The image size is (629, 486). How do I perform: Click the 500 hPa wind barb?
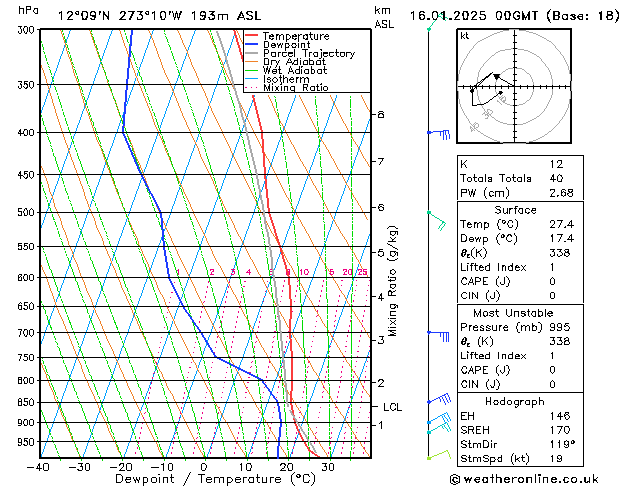(436, 221)
